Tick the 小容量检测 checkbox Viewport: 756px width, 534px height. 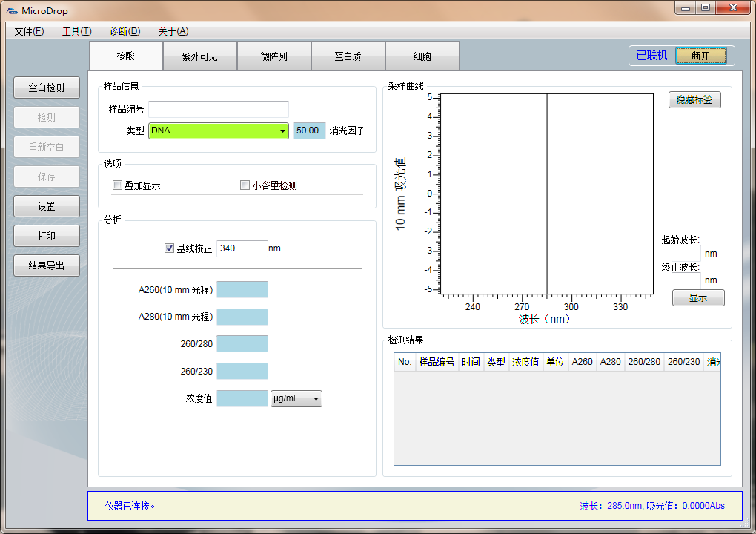(245, 185)
